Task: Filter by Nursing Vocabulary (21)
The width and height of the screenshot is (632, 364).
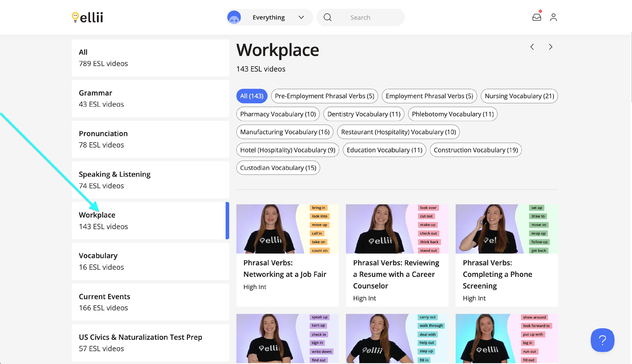Action: [x=519, y=96]
